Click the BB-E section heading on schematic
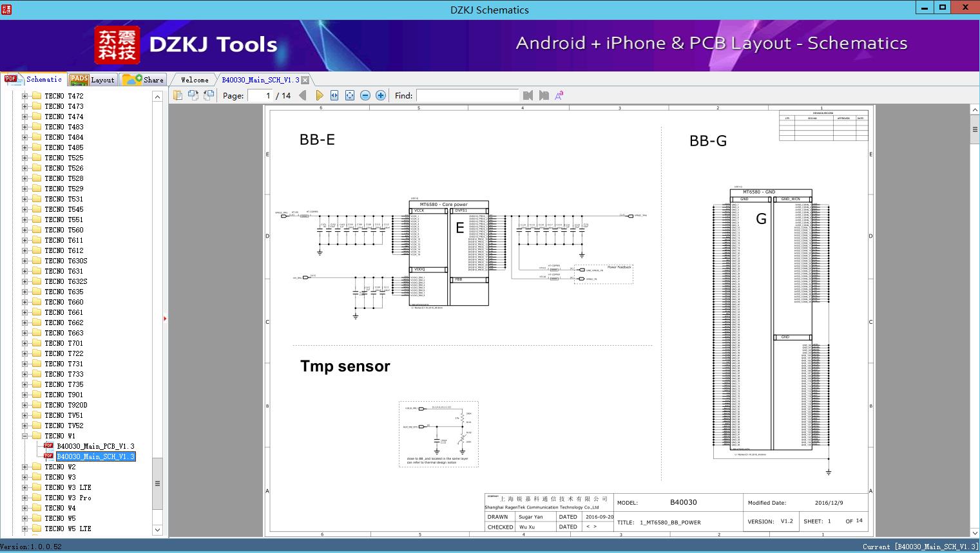980x553 pixels. click(x=317, y=140)
